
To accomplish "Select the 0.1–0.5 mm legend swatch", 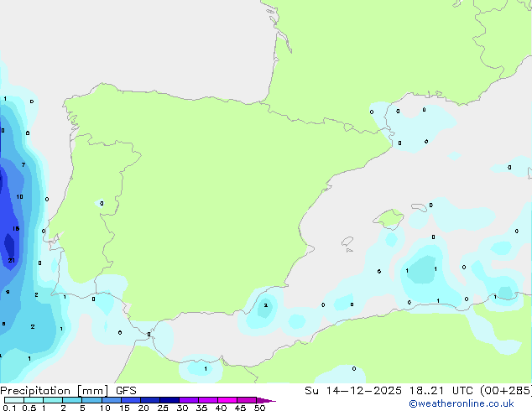I will click(14, 400).
